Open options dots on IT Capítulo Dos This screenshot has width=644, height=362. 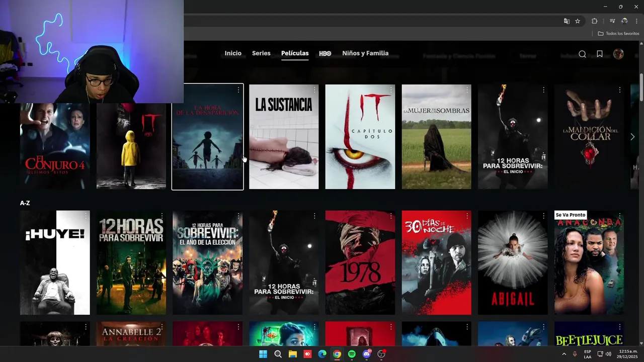click(x=391, y=90)
